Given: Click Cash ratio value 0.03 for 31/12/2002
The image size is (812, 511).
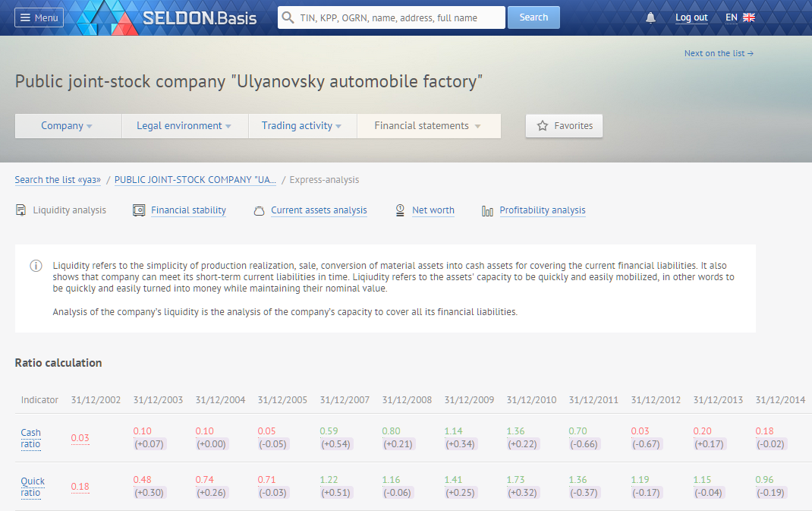Looking at the screenshot, I should 80,438.
